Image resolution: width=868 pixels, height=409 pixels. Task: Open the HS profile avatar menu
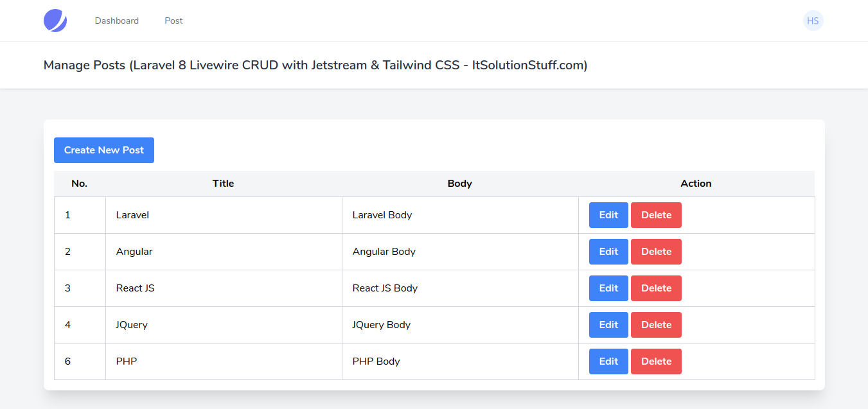click(813, 20)
